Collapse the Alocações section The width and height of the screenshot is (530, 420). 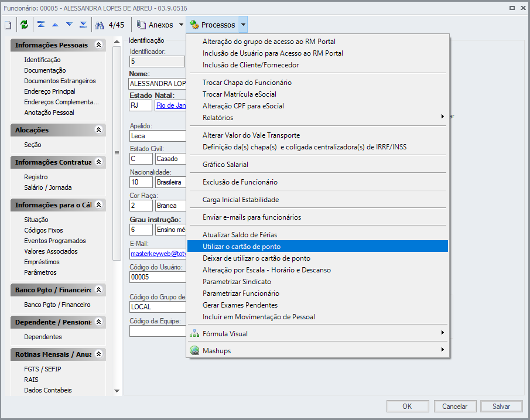tap(99, 129)
